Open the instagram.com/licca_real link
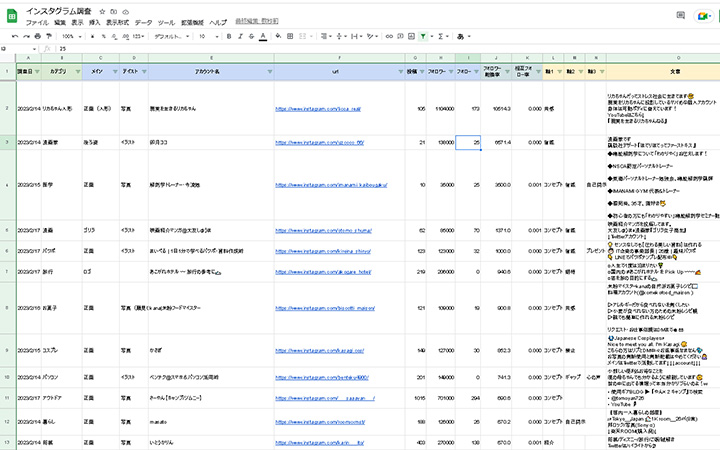This screenshot has height=450, width=720. point(319,108)
